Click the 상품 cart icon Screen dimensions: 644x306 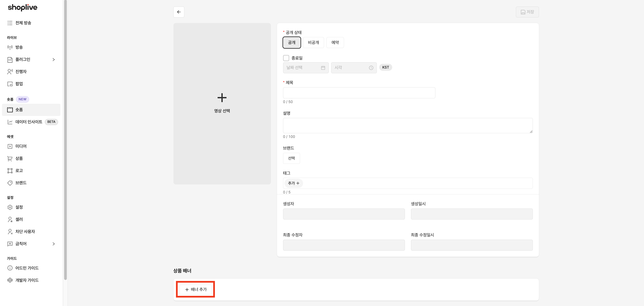tap(10, 158)
